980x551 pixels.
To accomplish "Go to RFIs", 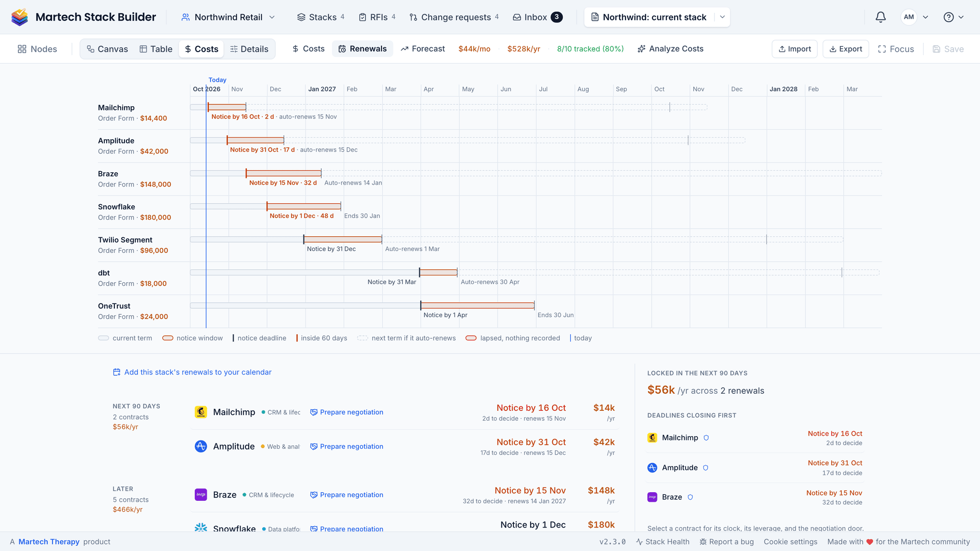I will (x=377, y=17).
